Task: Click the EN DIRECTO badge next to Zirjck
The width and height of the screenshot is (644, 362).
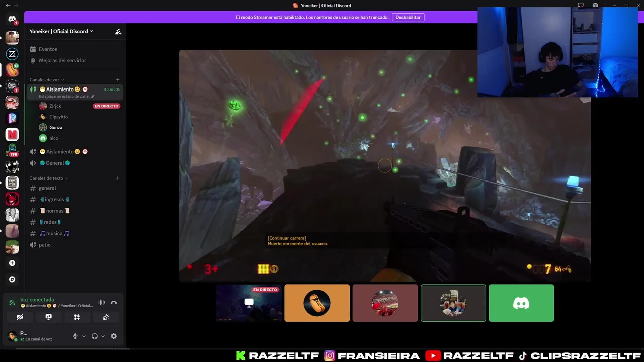Action: tap(106, 106)
